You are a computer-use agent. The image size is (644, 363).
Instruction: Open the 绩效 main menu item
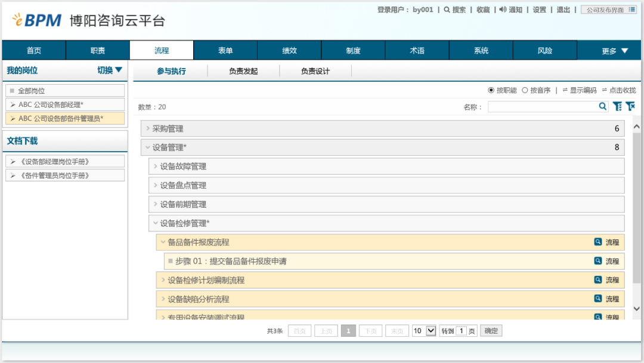pyautogui.click(x=289, y=51)
